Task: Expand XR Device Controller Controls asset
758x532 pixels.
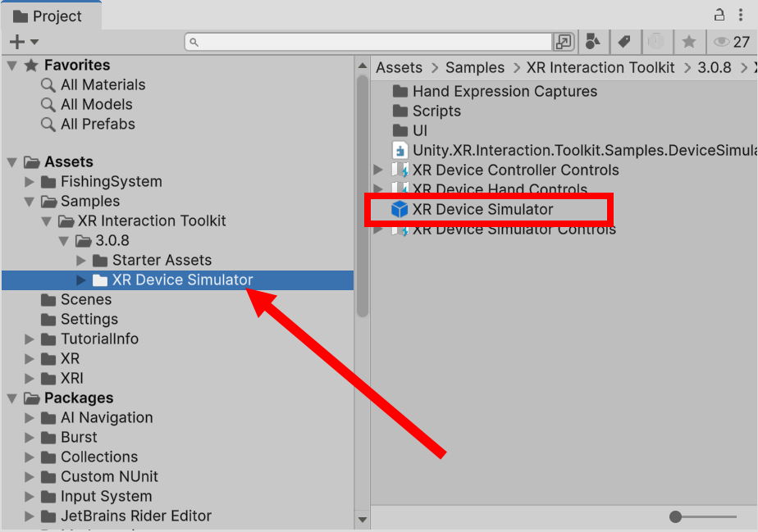Action: 378,170
